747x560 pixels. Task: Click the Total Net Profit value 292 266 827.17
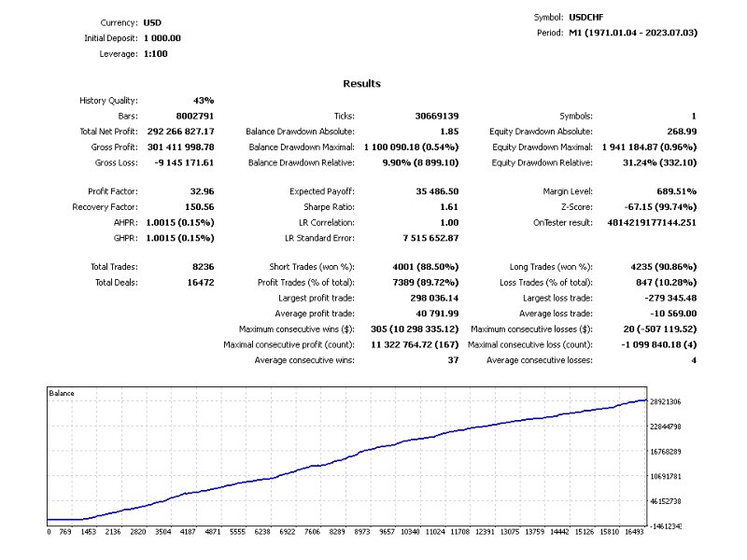(x=180, y=132)
